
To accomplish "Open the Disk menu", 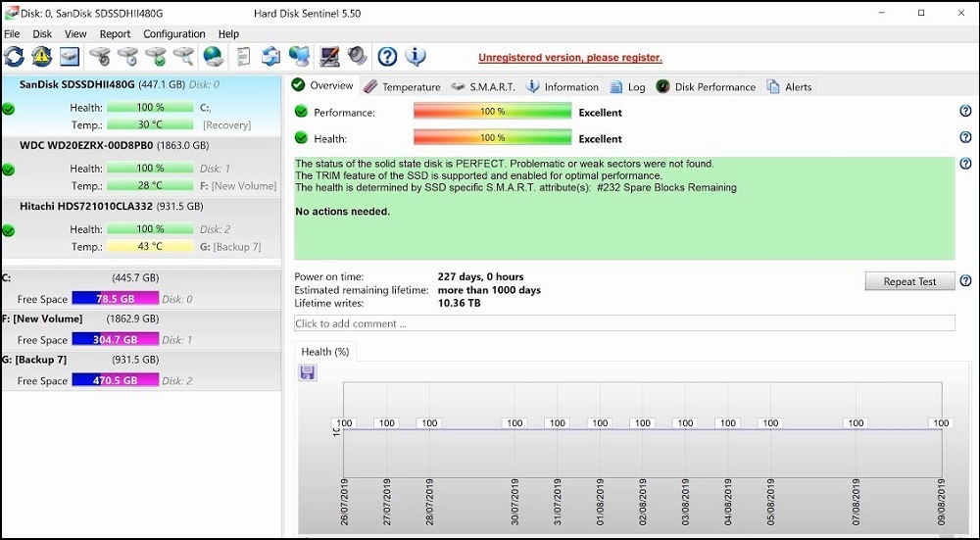I will point(42,33).
